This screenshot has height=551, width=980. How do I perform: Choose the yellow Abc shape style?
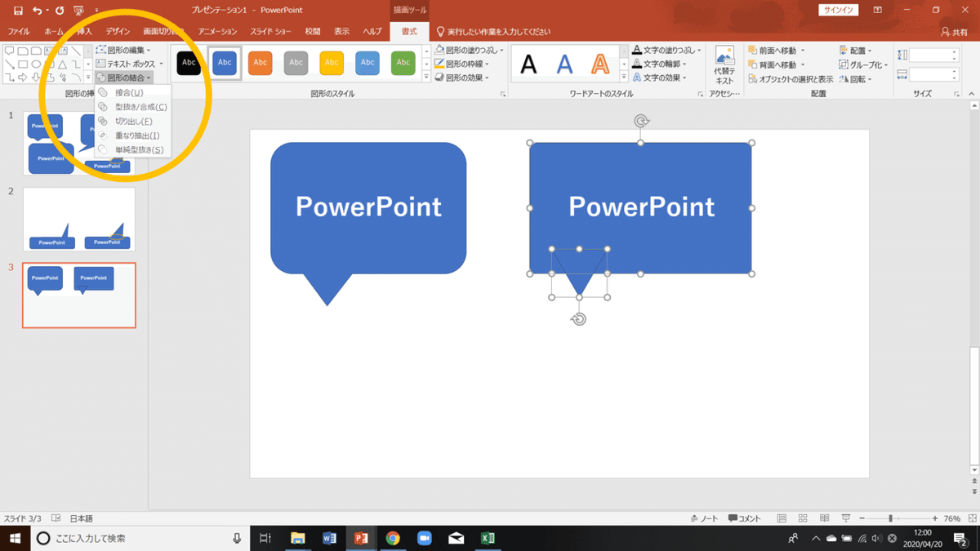point(332,63)
